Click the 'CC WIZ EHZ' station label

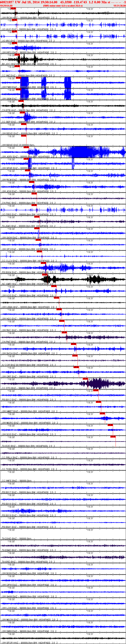point(9,76)
